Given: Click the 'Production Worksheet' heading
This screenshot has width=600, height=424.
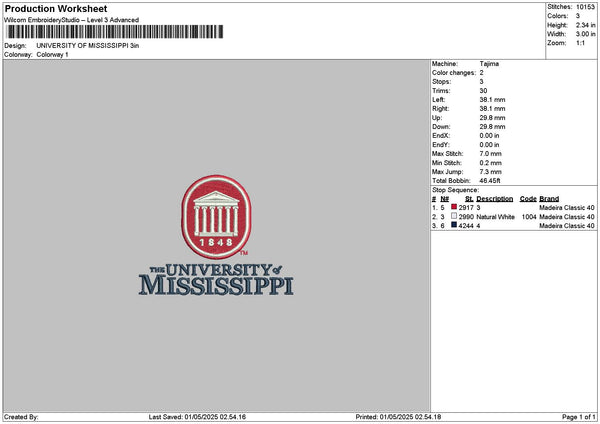Looking at the screenshot, I should point(56,8).
